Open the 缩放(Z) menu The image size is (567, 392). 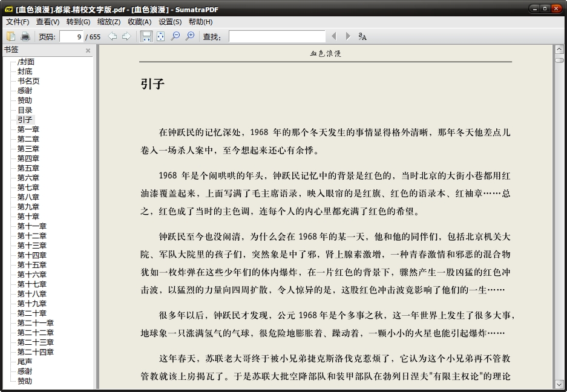click(109, 22)
